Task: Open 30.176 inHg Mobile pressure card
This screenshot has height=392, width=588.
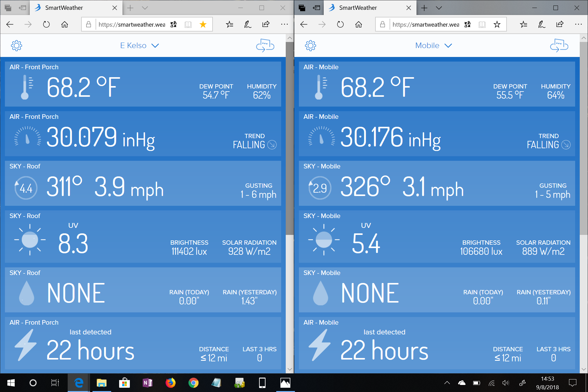Action: pyautogui.click(x=437, y=134)
